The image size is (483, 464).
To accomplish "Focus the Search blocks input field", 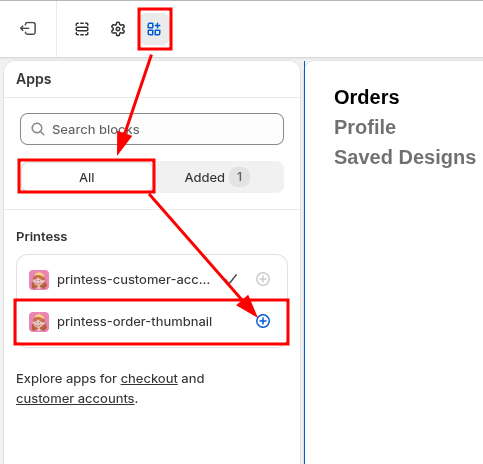I will (x=152, y=129).
